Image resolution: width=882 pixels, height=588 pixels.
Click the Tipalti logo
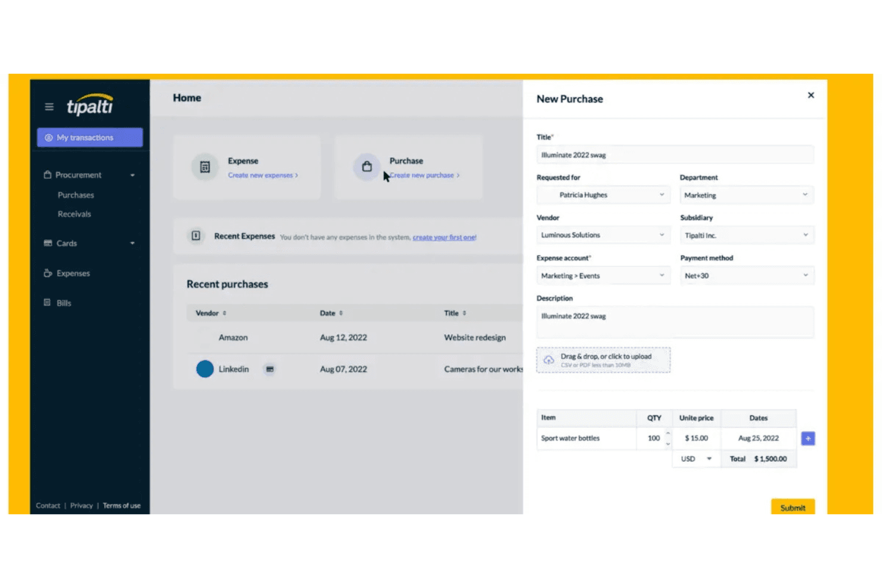click(x=90, y=105)
